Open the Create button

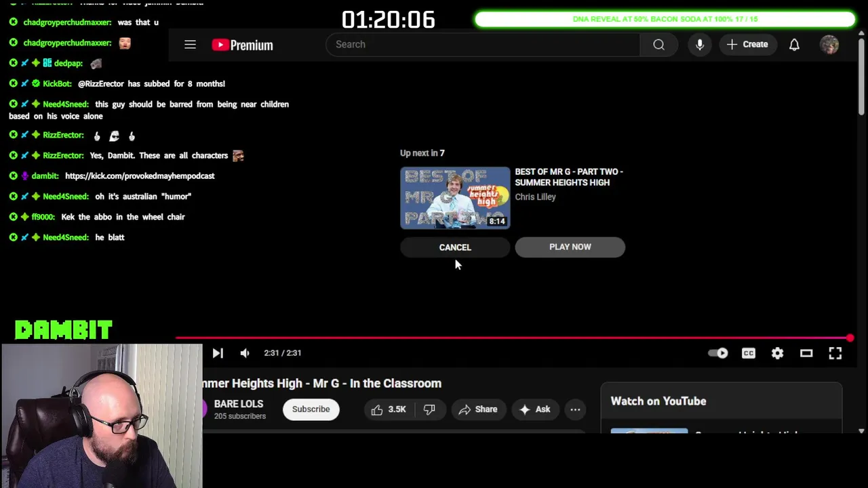[x=747, y=45]
